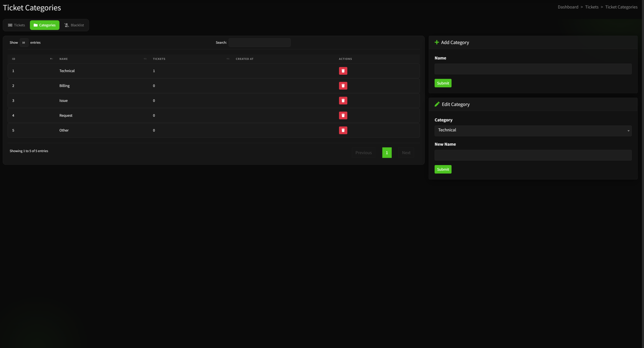Image resolution: width=644 pixels, height=348 pixels.
Task: Delete the Request category
Action: [343, 115]
